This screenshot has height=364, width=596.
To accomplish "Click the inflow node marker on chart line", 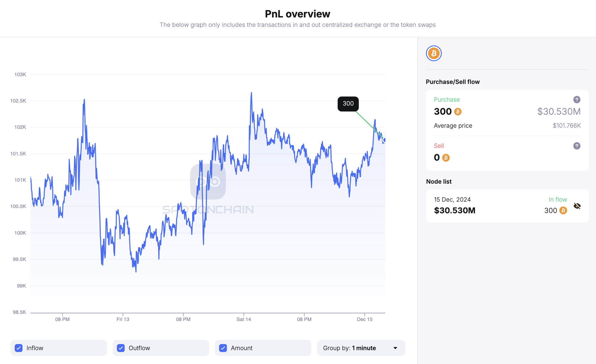I will (x=384, y=140).
